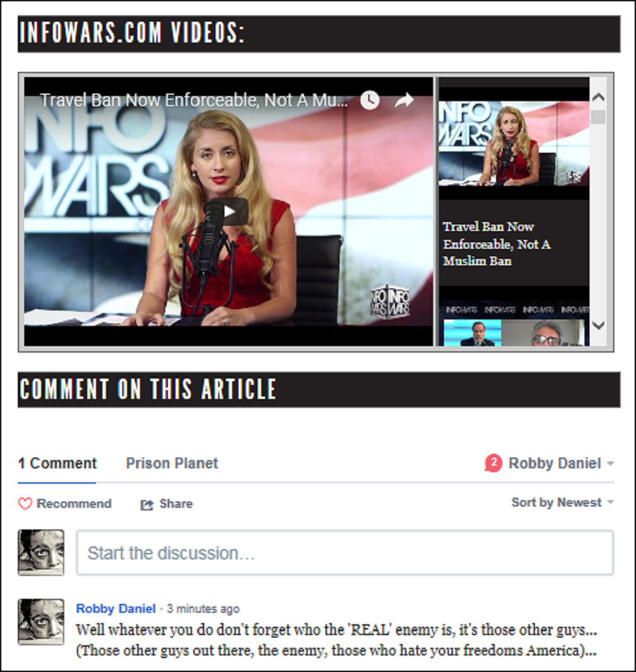Switch to the 1 Comment tab

coord(57,463)
